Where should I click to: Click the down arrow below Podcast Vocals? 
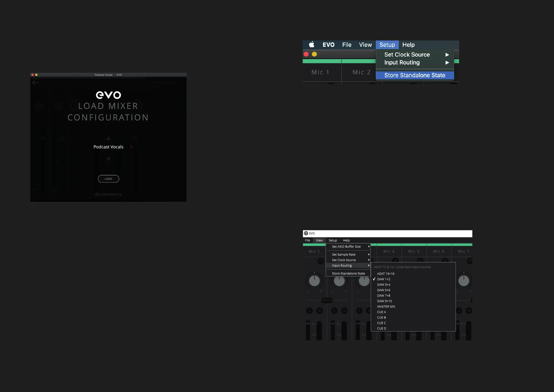pyautogui.click(x=108, y=159)
